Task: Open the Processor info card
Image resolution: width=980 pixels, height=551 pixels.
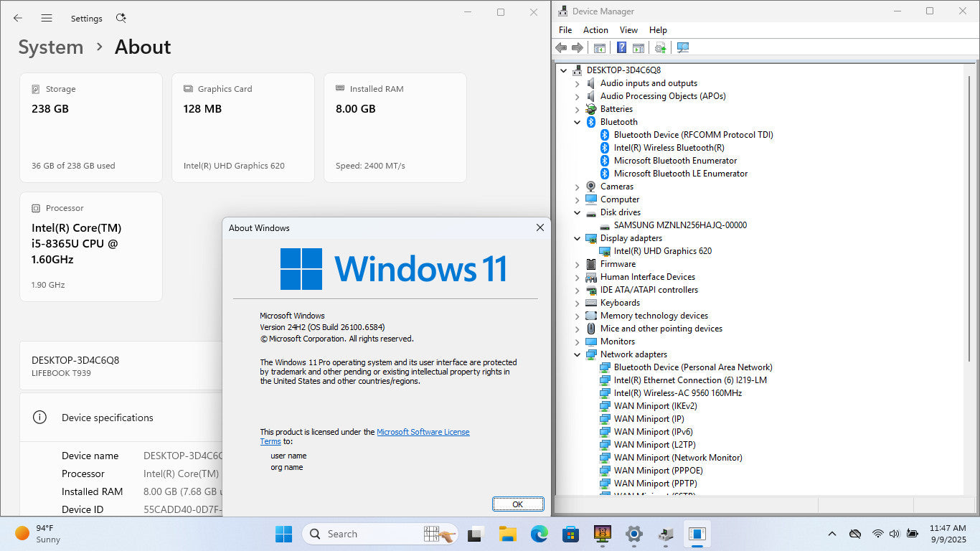Action: click(x=91, y=247)
